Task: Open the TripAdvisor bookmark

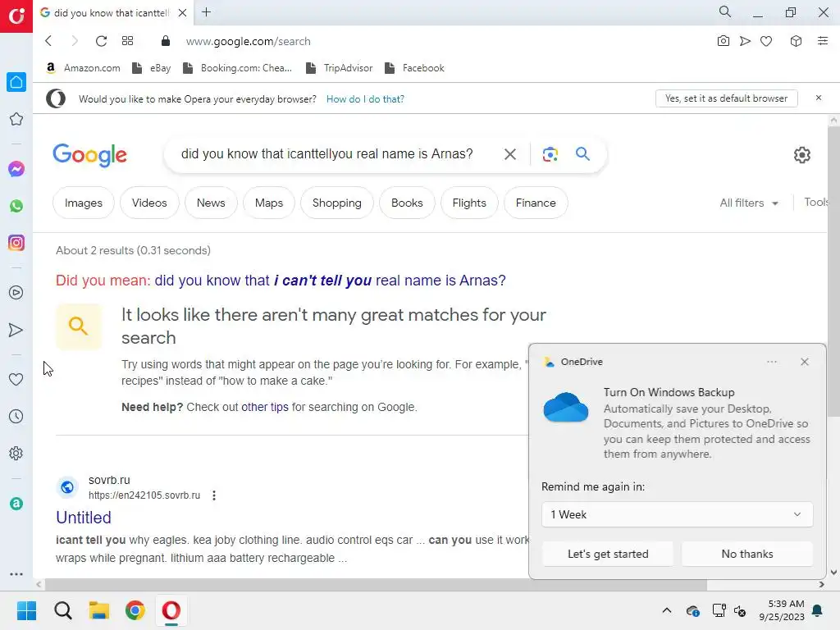Action: [x=339, y=68]
